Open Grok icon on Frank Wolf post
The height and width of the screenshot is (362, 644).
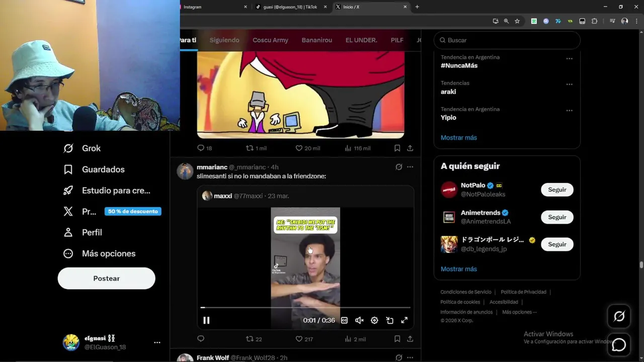click(x=398, y=357)
